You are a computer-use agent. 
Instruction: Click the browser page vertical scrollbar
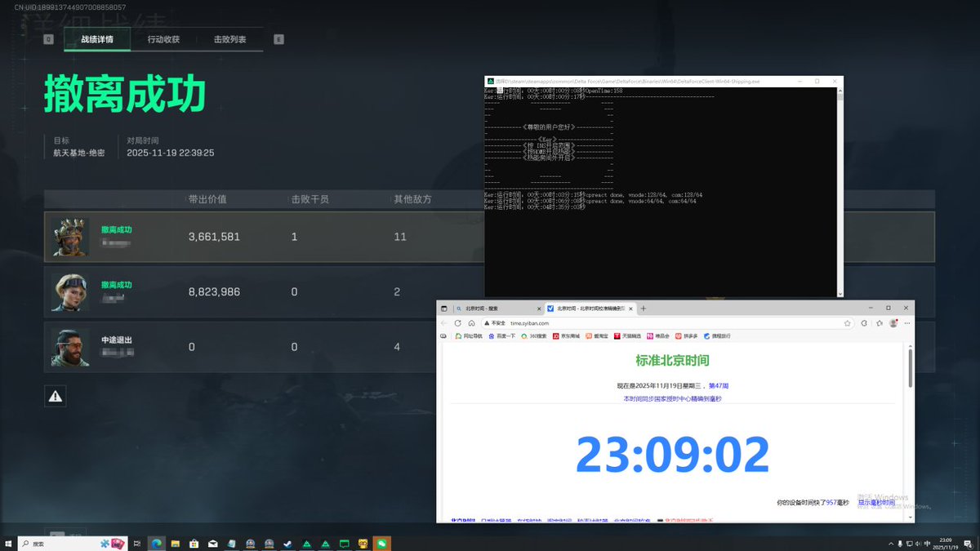click(x=911, y=367)
